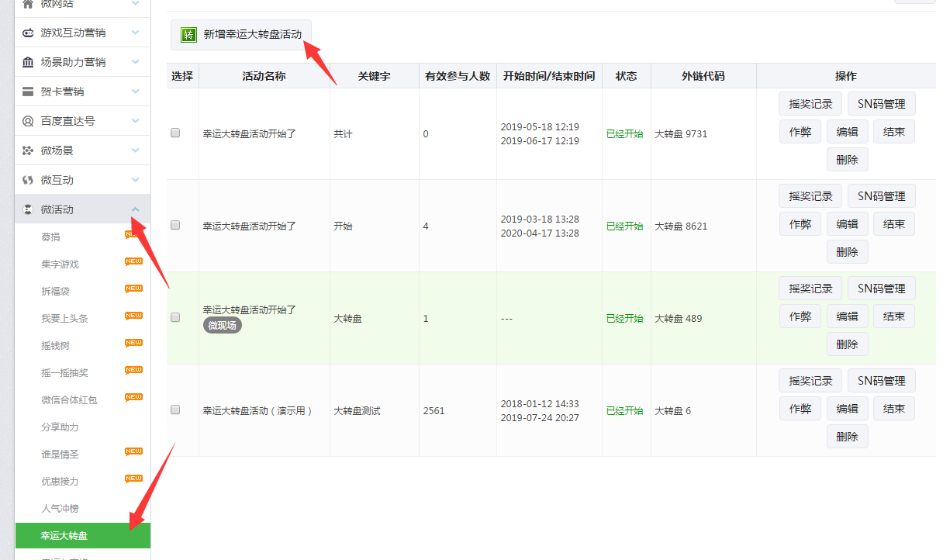Check the checkbox for 大转盘测试 row

pyautogui.click(x=175, y=410)
